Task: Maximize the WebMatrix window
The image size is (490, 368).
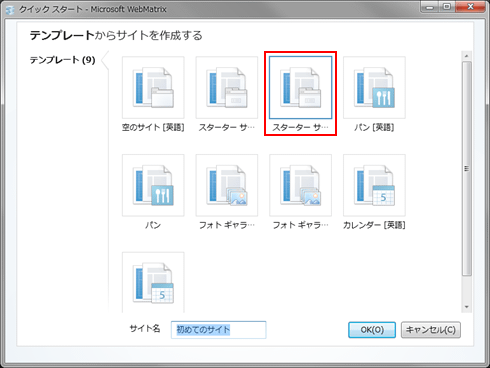Action: tap(447, 7)
